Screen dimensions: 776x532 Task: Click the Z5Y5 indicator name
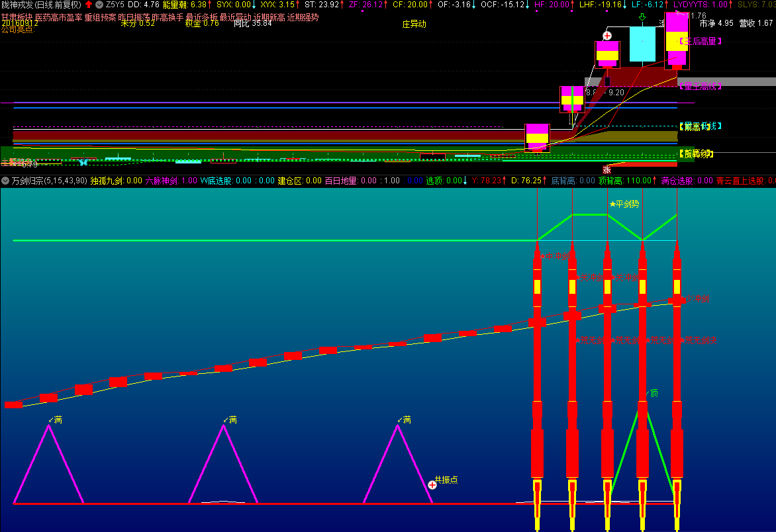(x=115, y=5)
